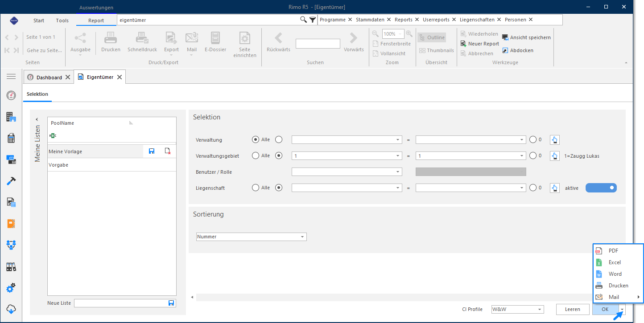Open the binders sidebar icon
This screenshot has height=323, width=644.
[x=11, y=267]
